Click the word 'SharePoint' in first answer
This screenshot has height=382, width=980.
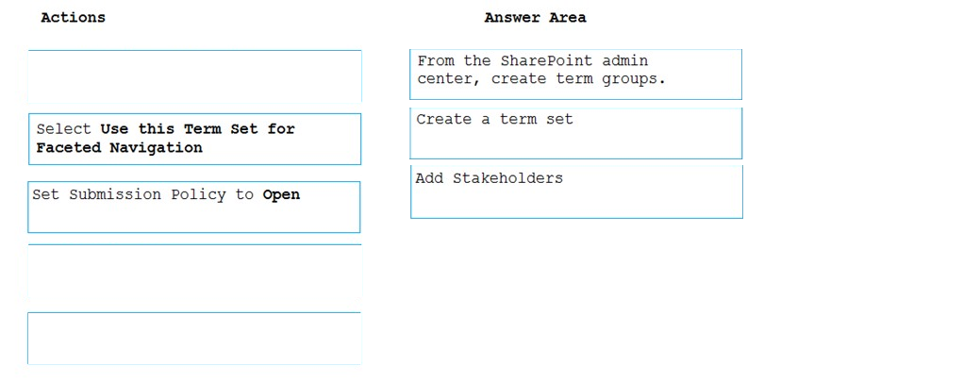pos(547,60)
